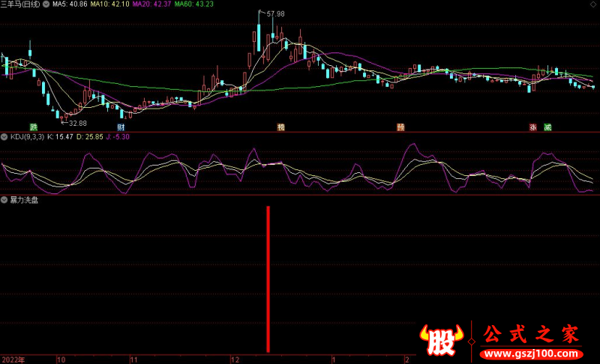Click the green 减 event marker
The image size is (600, 364).
[x=548, y=127]
